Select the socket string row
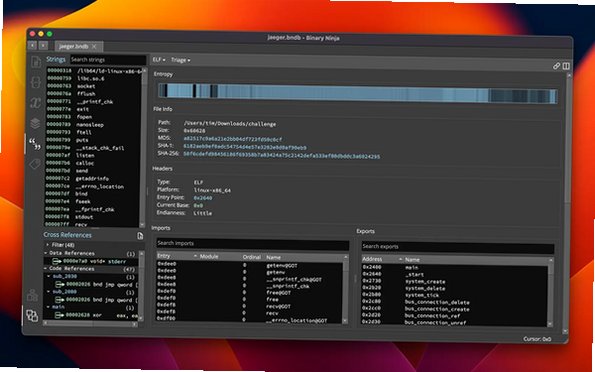 click(93, 86)
